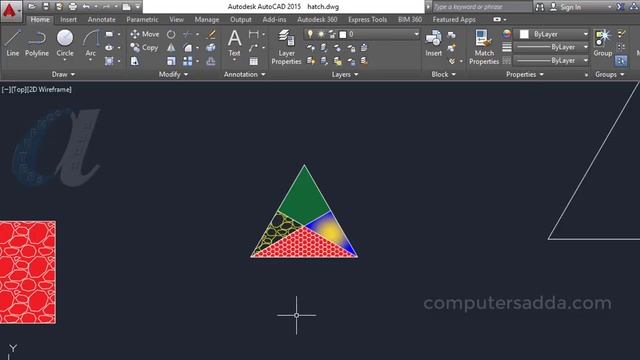
Task: Switch to the Home ribbon tab
Action: pyautogui.click(x=40, y=19)
